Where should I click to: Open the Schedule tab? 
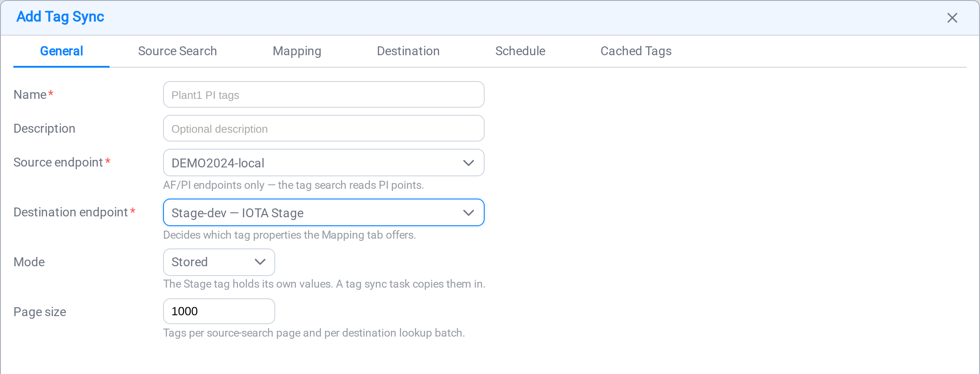pos(520,51)
